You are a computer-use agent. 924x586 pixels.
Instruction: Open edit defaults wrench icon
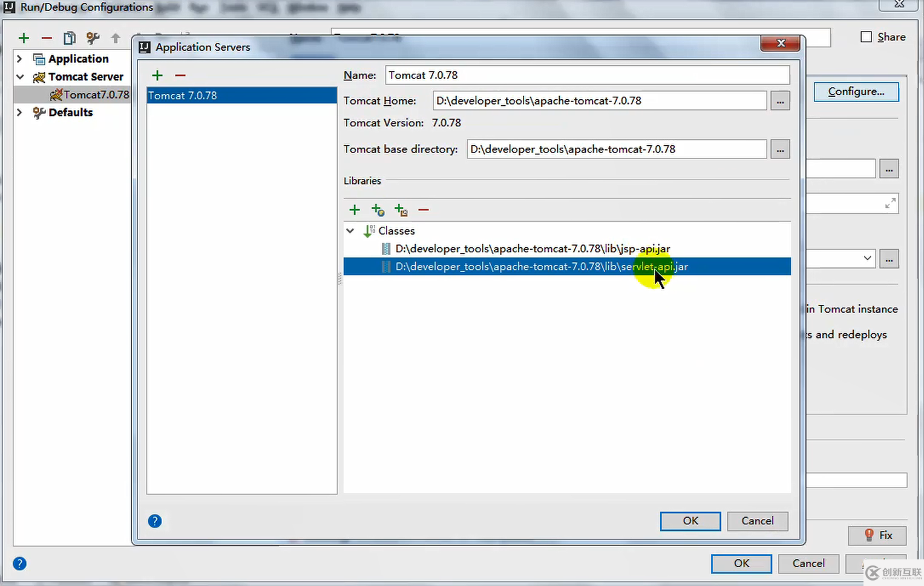pos(93,38)
